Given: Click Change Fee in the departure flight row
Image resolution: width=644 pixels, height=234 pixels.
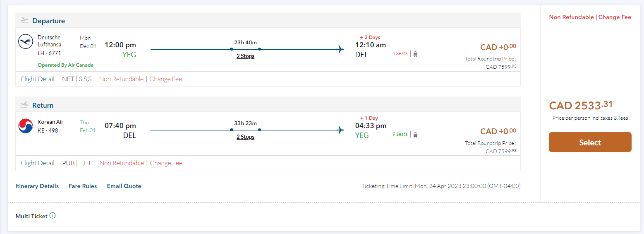Looking at the screenshot, I should (165, 79).
